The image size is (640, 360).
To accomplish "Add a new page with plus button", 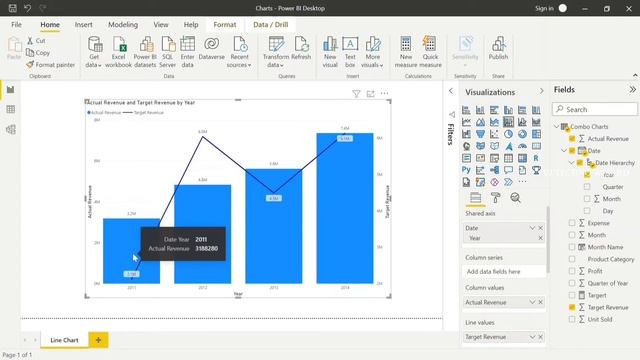I will pos(98,340).
